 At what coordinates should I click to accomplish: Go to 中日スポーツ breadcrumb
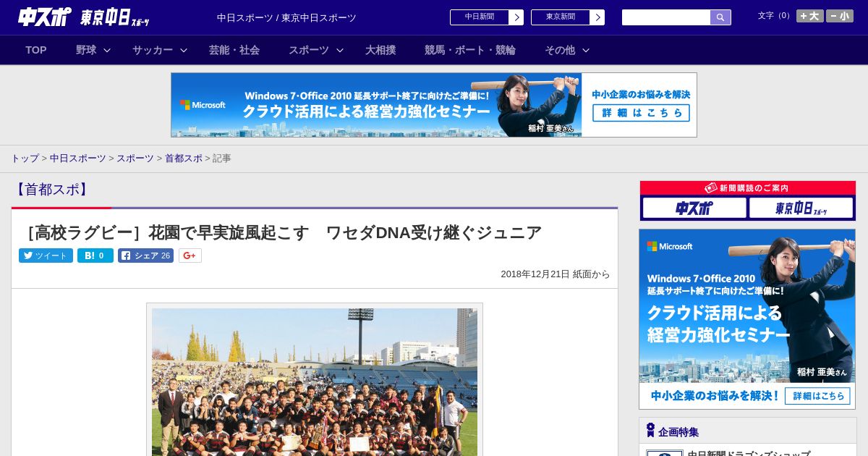click(x=78, y=158)
